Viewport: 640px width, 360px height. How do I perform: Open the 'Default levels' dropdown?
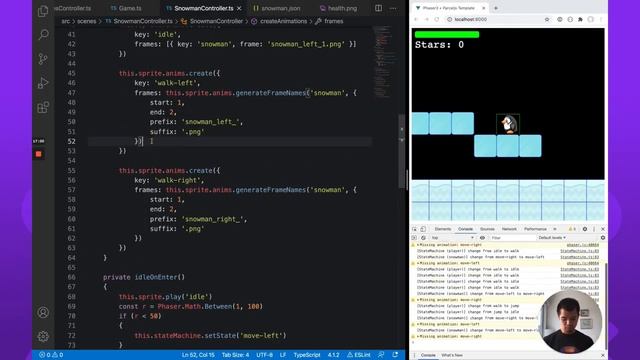(552, 238)
